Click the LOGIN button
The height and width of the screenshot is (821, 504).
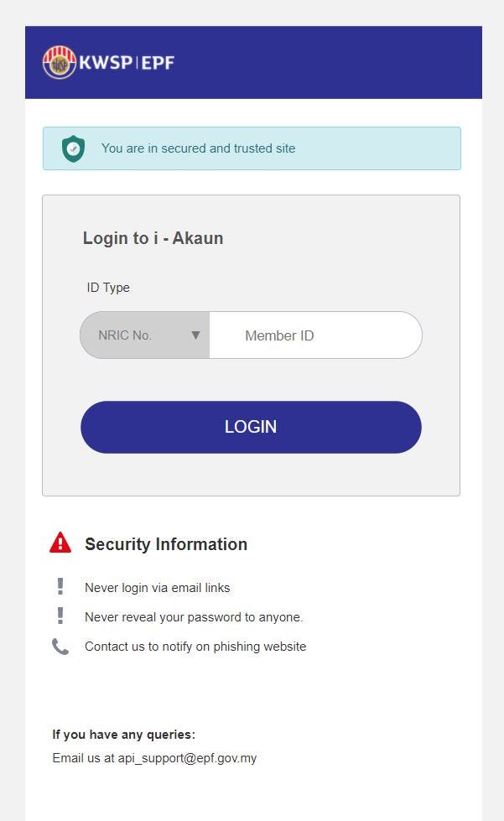251,427
